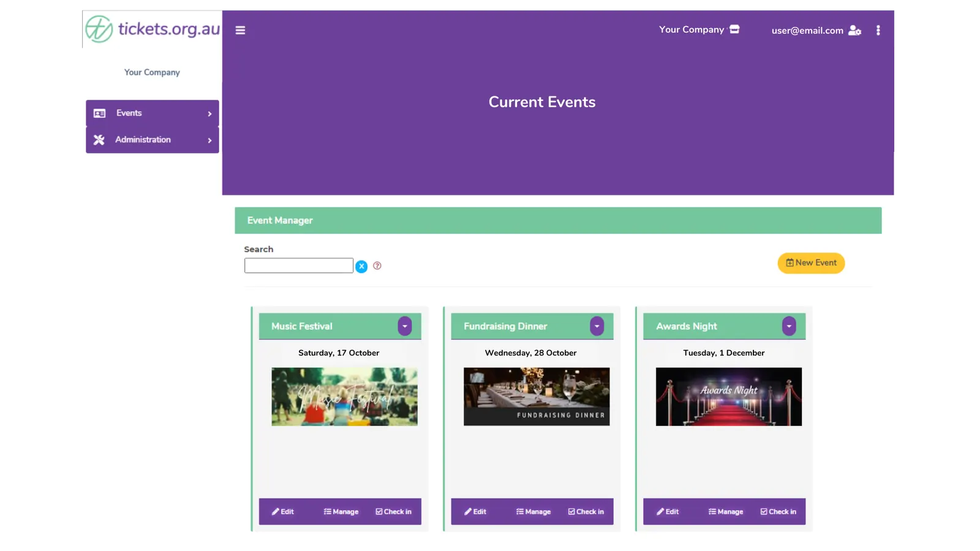Open the Fundraising Dinner banner thumbnail
This screenshot has width=980, height=551.
pyautogui.click(x=537, y=397)
